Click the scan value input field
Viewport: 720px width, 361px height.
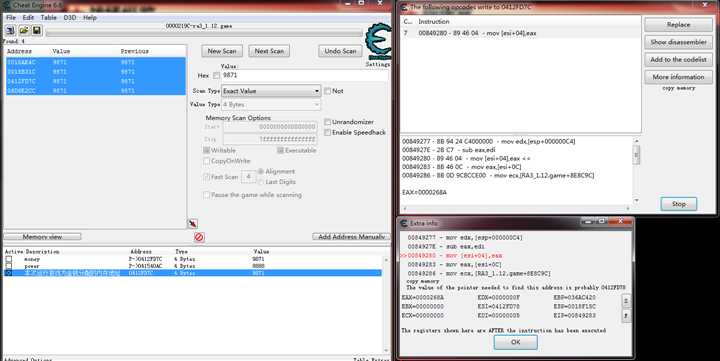[305, 75]
